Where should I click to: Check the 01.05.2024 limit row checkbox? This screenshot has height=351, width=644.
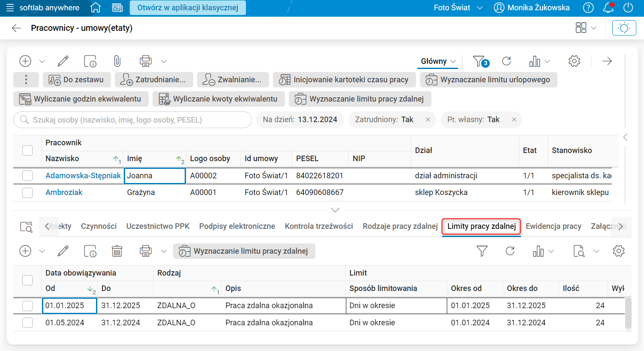[27, 323]
